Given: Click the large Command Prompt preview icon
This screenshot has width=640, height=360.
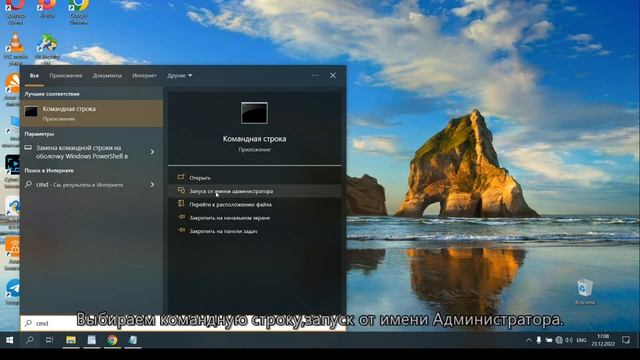Looking at the screenshot, I should click(254, 113).
